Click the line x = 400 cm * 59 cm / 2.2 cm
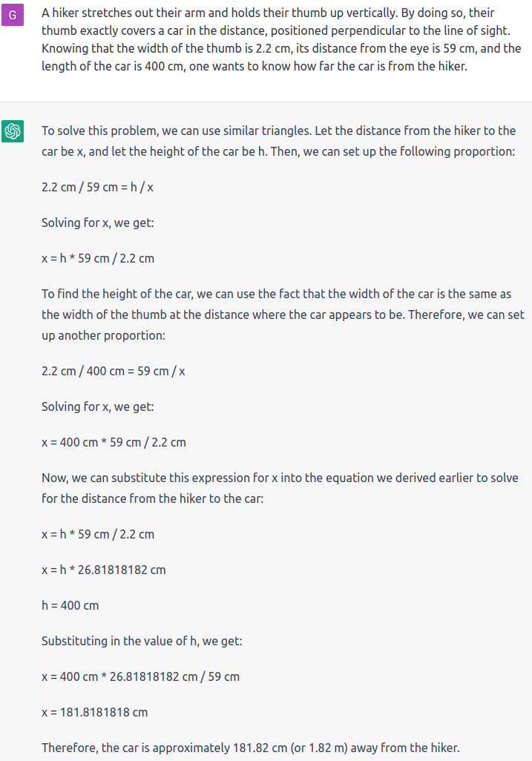The width and height of the screenshot is (532, 761). (114, 442)
